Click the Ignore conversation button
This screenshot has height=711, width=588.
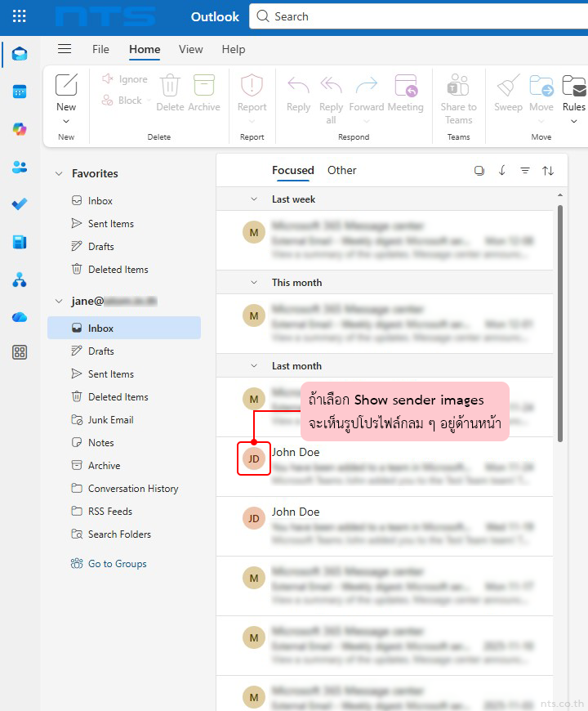(x=125, y=79)
